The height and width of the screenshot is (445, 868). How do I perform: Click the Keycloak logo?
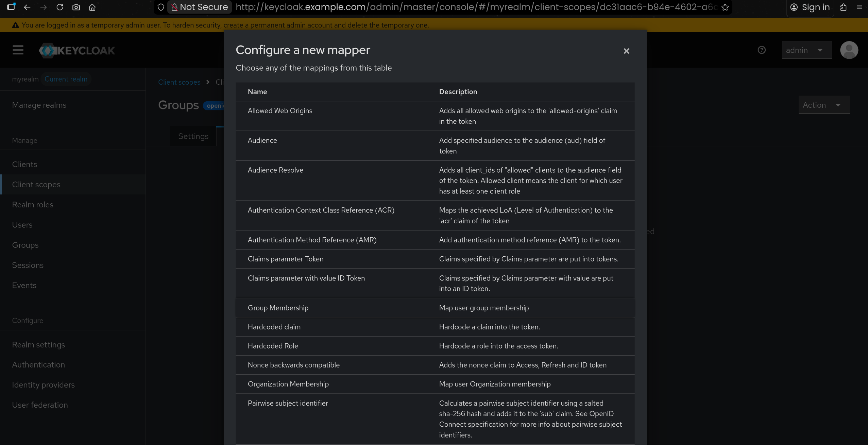[77, 51]
